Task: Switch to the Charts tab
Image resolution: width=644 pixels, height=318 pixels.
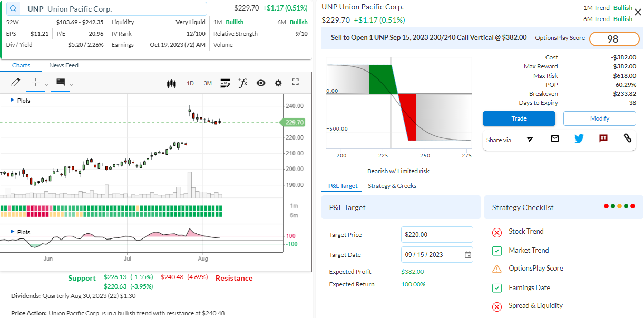Action: click(x=21, y=65)
